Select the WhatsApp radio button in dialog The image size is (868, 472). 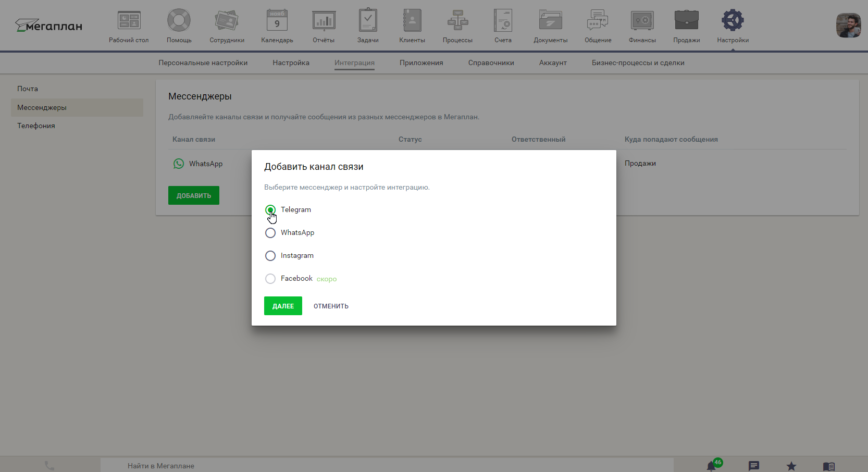[x=270, y=233]
